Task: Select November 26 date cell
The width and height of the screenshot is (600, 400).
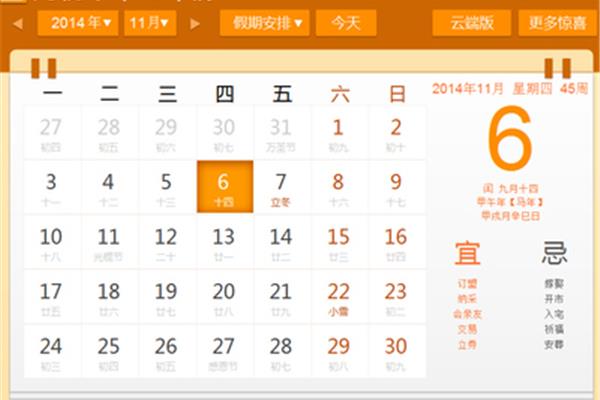Action: [x=167, y=351]
